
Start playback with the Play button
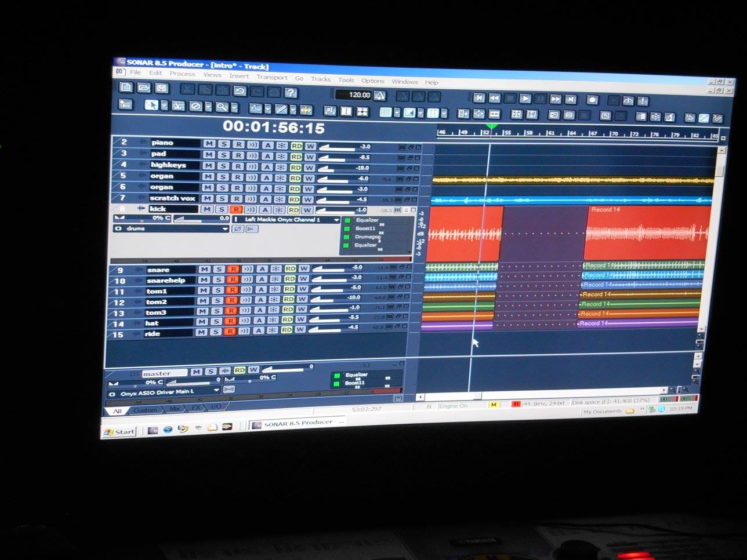(525, 99)
